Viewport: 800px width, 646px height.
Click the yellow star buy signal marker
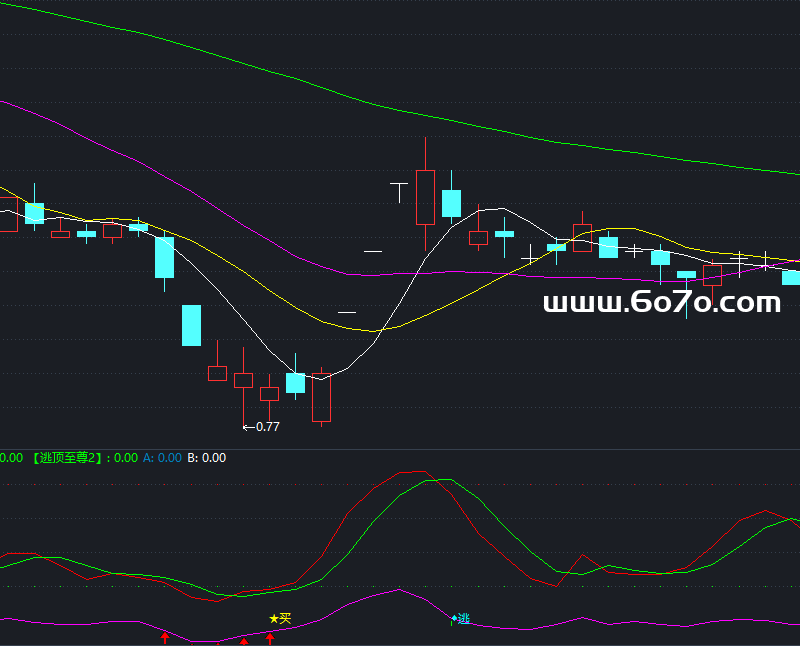click(280, 619)
